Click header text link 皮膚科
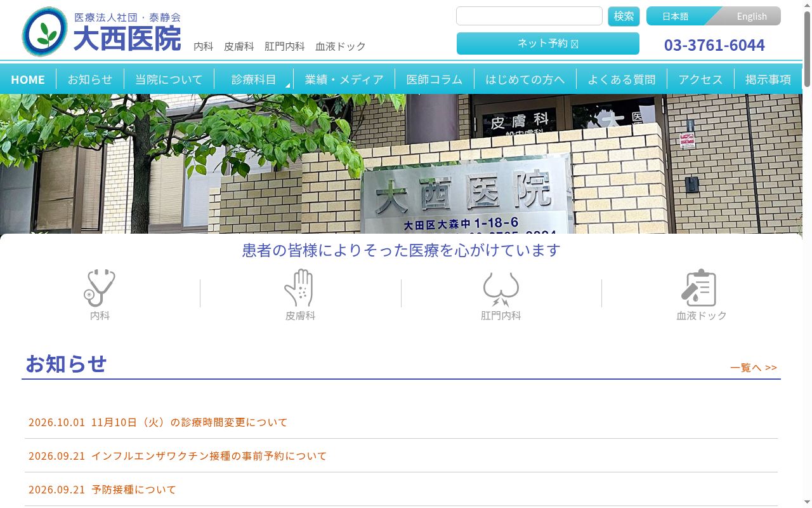The height and width of the screenshot is (508, 812). coord(239,46)
